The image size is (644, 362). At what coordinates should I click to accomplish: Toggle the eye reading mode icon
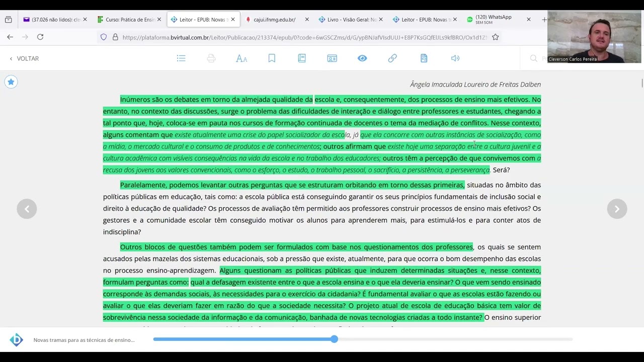[x=362, y=58]
